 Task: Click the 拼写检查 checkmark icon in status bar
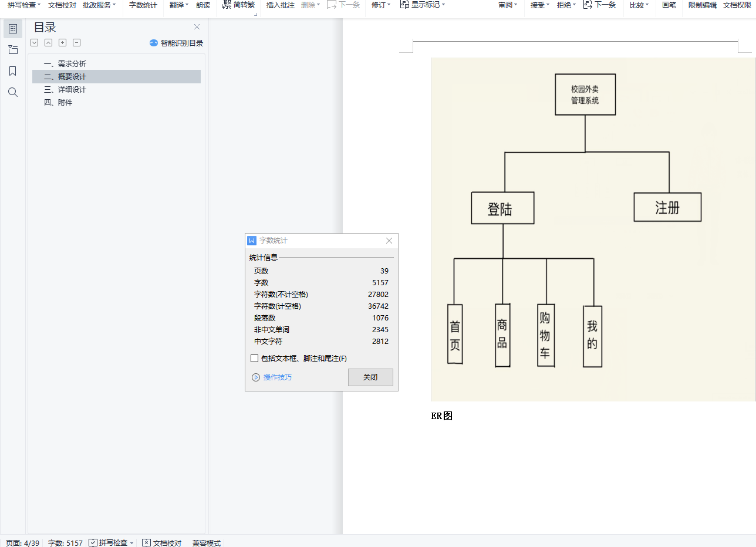93,543
